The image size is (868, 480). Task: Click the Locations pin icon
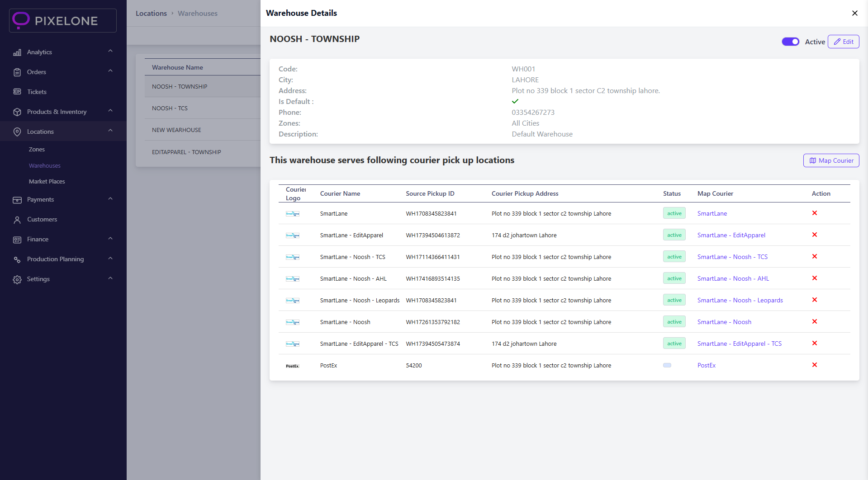coord(17,132)
